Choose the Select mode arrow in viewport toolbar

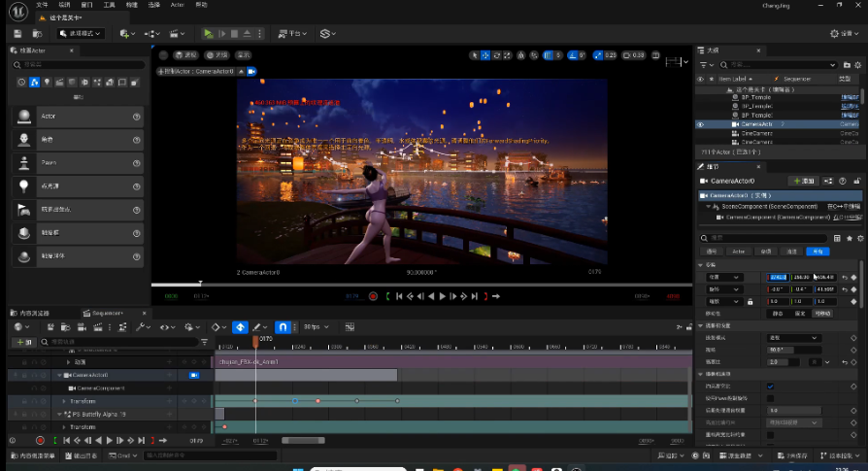point(474,55)
